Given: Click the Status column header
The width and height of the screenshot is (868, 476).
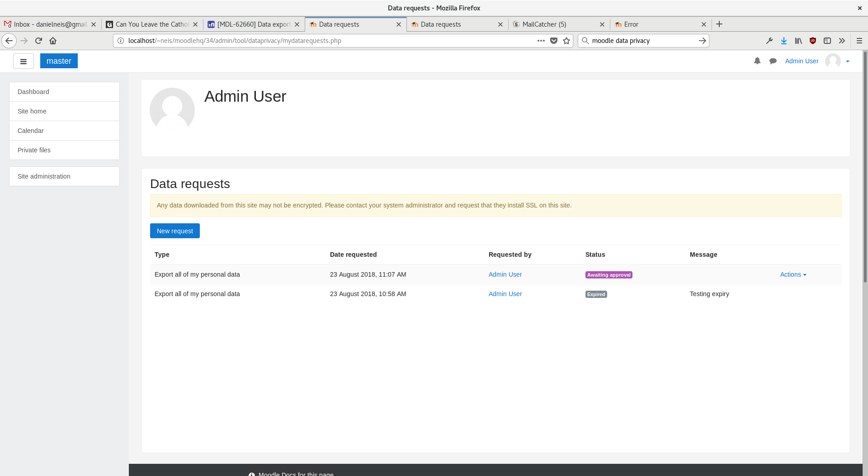Looking at the screenshot, I should pos(595,254).
